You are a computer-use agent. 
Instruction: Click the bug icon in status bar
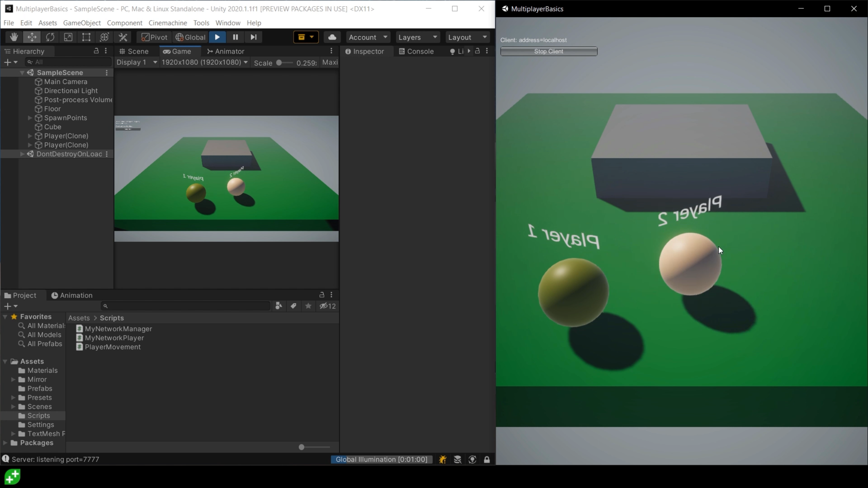coord(442,459)
